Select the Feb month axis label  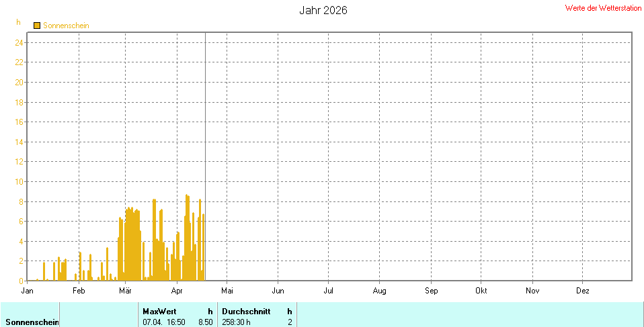[x=79, y=291]
